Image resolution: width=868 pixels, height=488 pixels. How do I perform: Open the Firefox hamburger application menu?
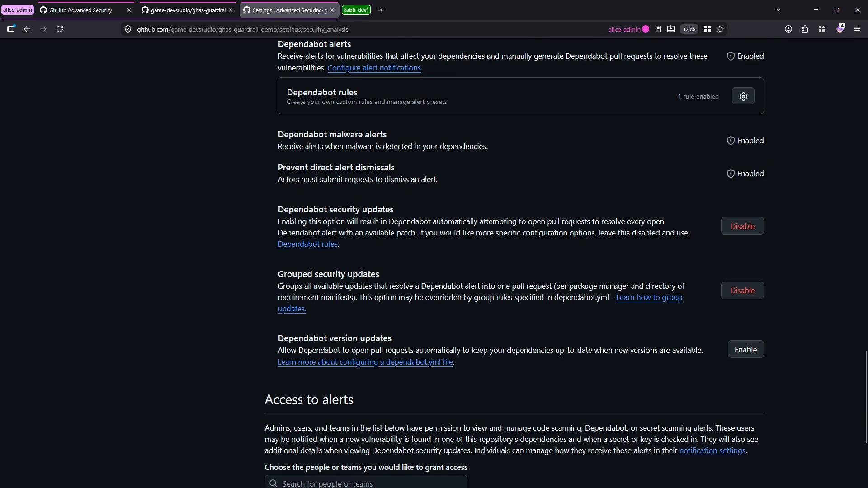[857, 29]
